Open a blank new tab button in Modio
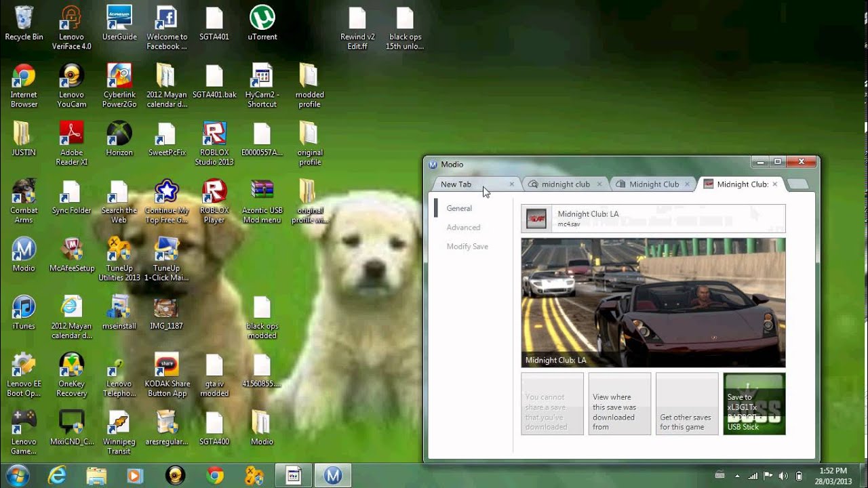 pos(798,184)
